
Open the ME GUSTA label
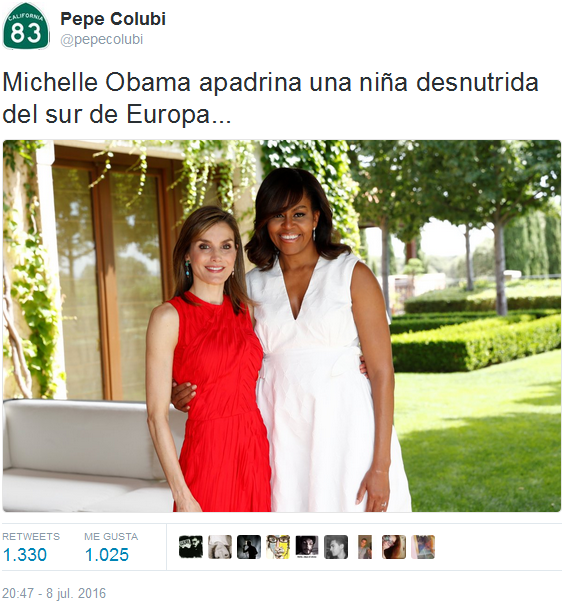tap(111, 536)
